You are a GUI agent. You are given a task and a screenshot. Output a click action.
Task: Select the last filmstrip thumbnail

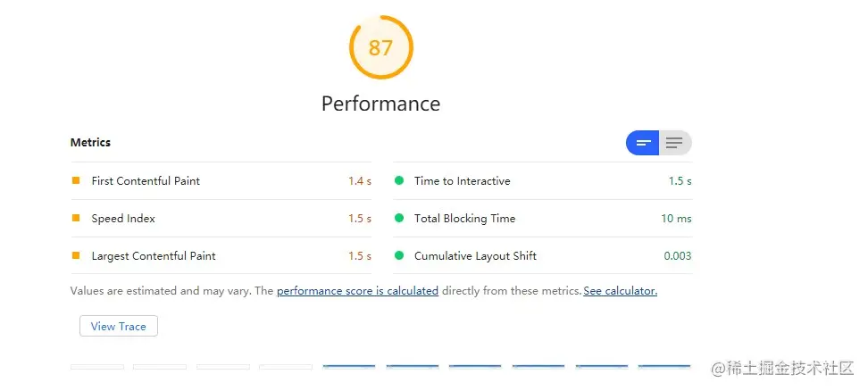coord(664,367)
